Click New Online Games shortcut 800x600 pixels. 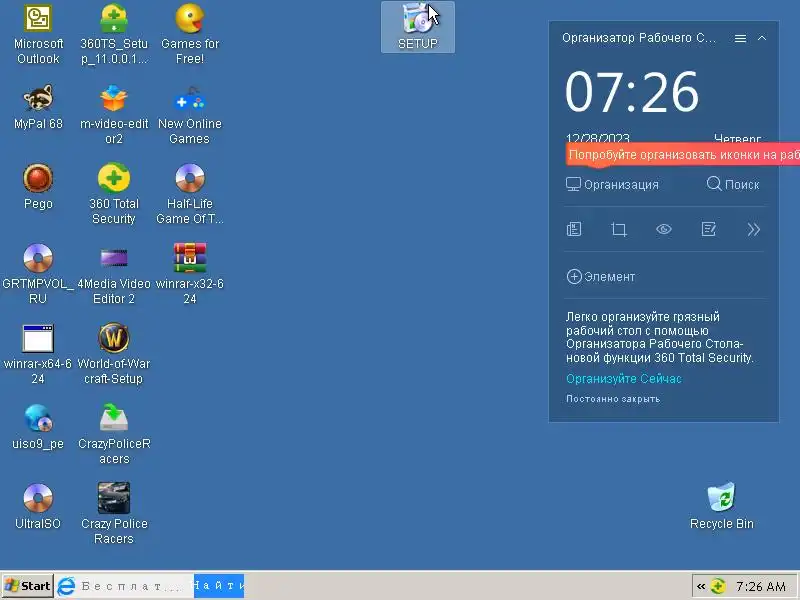(x=190, y=115)
